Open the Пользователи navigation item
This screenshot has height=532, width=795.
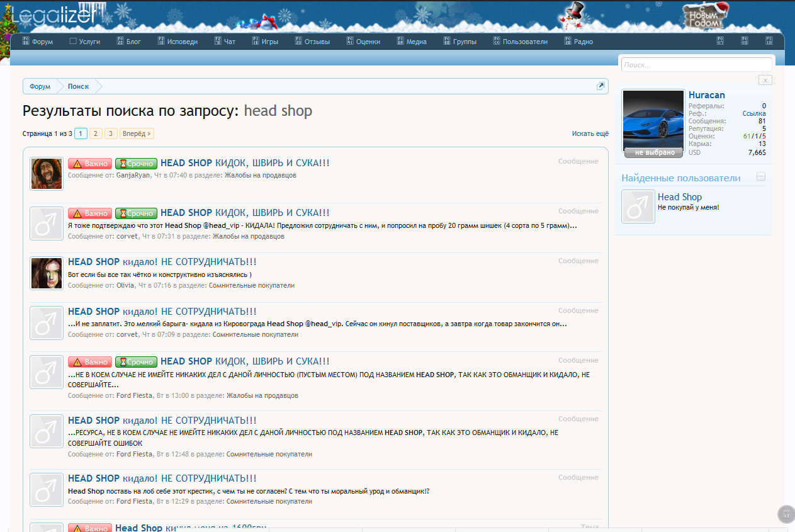click(520, 42)
